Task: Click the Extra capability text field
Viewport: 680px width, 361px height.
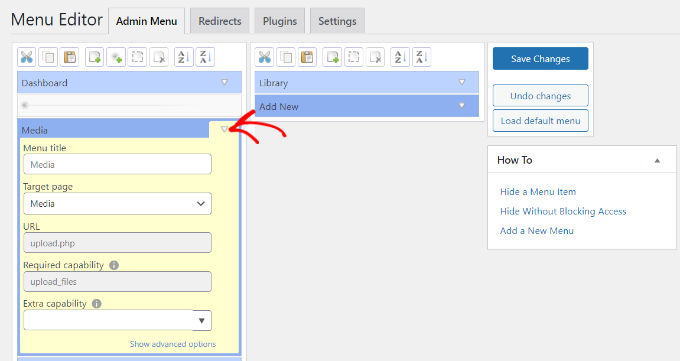Action: [108, 321]
